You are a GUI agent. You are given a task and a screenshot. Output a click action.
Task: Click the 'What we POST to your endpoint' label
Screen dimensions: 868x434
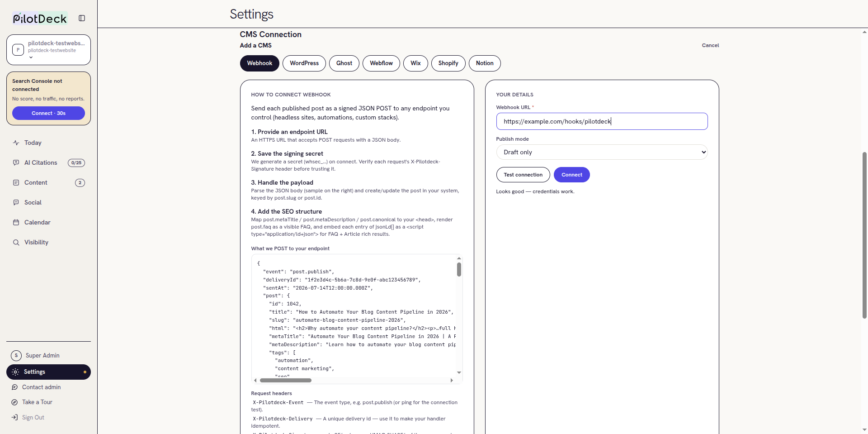pyautogui.click(x=290, y=248)
